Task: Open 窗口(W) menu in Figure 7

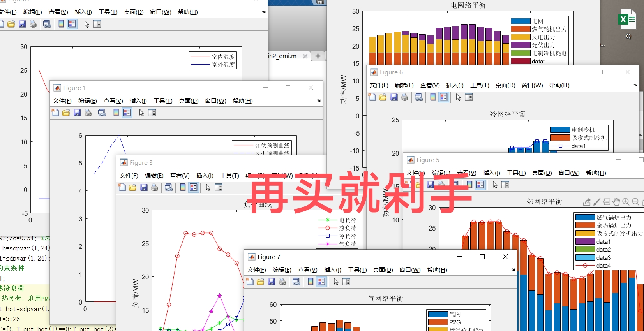Action: 410,270
